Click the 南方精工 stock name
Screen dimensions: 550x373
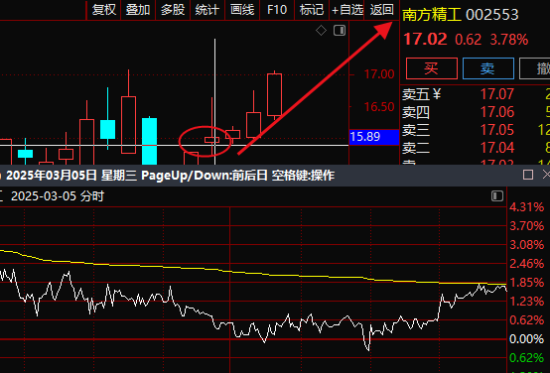431,15
